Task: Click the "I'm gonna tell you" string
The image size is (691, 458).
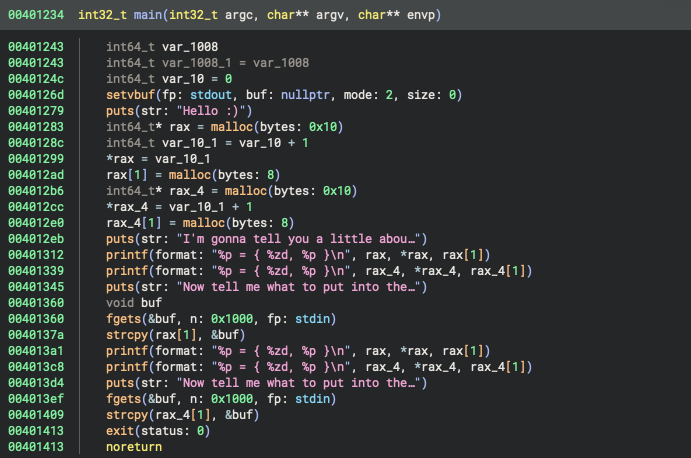Action: point(298,238)
